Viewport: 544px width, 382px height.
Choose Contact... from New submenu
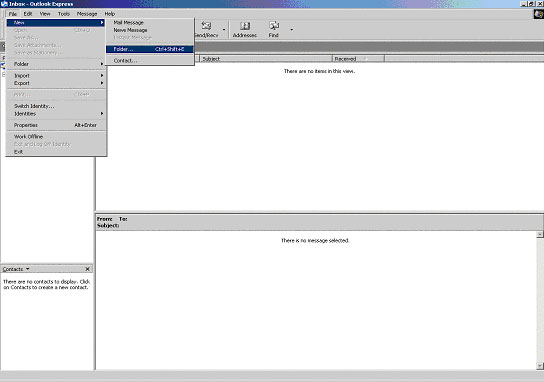(x=150, y=60)
